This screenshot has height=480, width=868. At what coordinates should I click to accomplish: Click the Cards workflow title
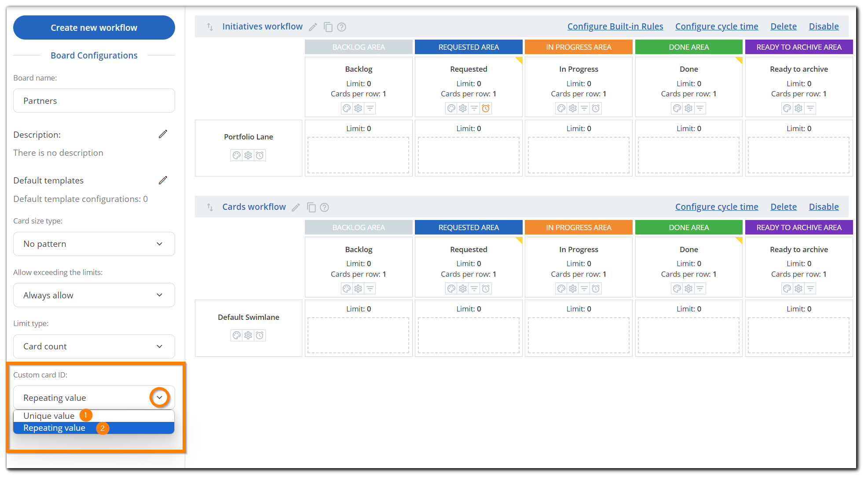(254, 207)
